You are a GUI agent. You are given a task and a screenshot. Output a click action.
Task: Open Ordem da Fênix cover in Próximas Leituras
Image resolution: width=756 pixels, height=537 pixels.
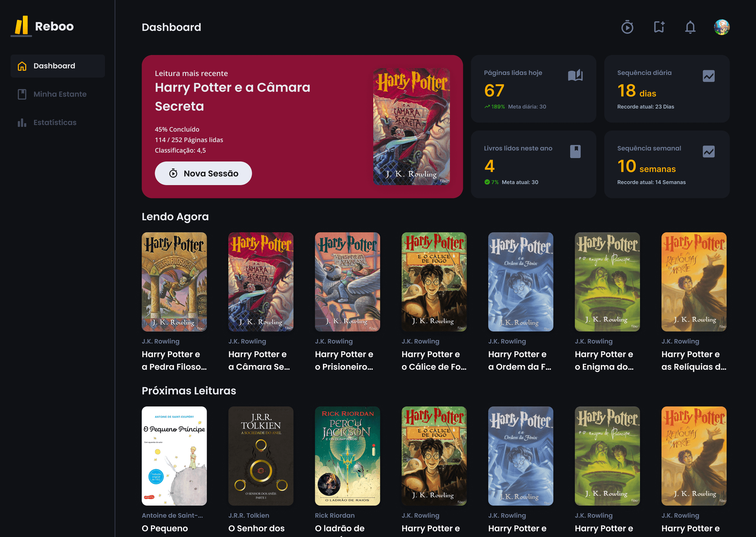[521, 456]
